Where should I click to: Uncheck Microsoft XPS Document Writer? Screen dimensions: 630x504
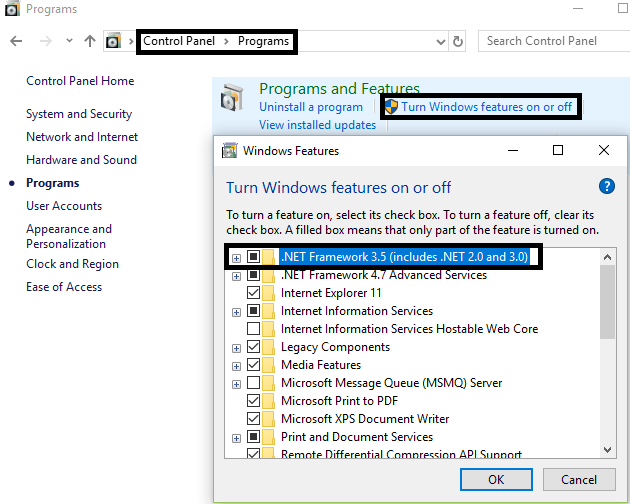pyautogui.click(x=254, y=418)
